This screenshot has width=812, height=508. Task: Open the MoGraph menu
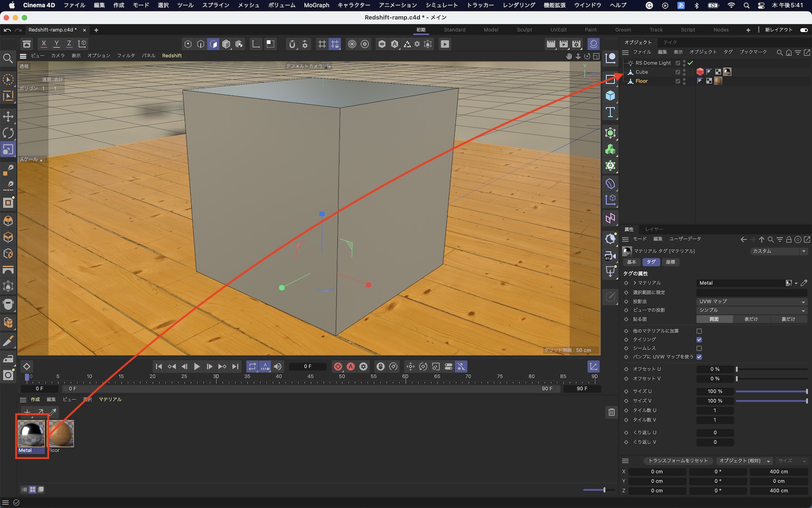tap(316, 5)
